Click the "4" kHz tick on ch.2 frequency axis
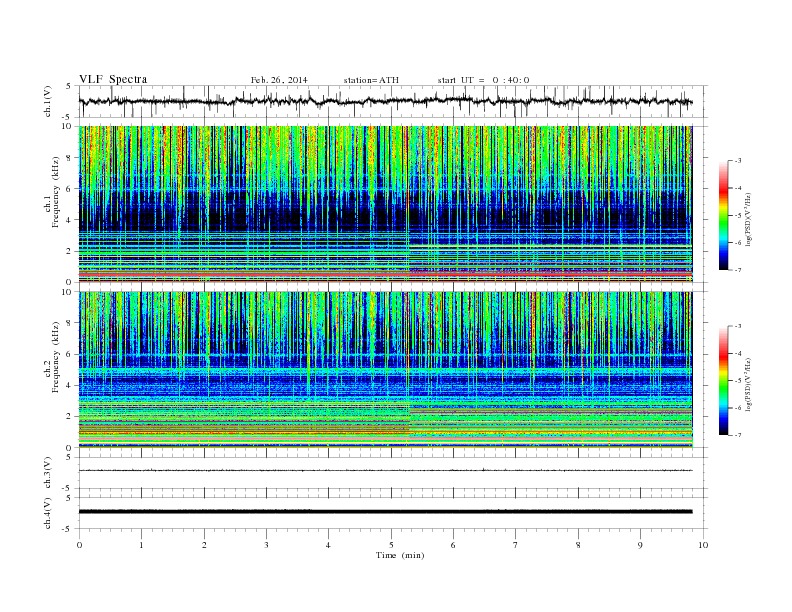This screenshot has width=792, height=612. click(69, 385)
